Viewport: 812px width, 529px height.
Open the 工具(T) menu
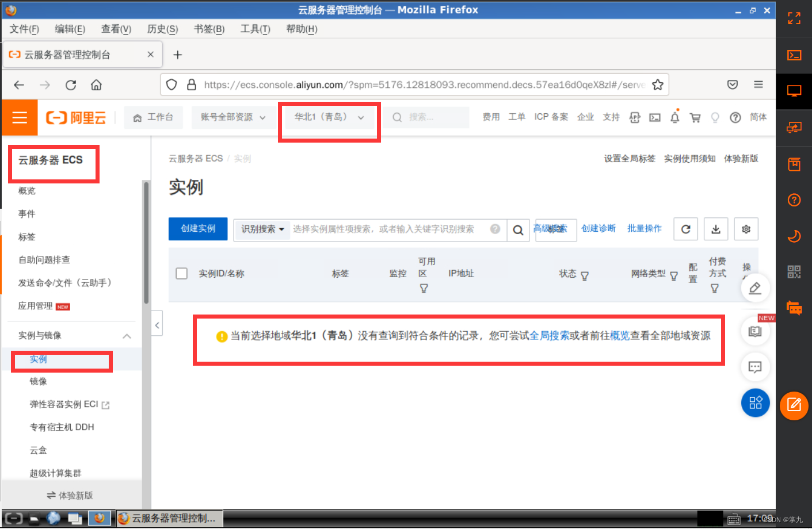point(256,29)
